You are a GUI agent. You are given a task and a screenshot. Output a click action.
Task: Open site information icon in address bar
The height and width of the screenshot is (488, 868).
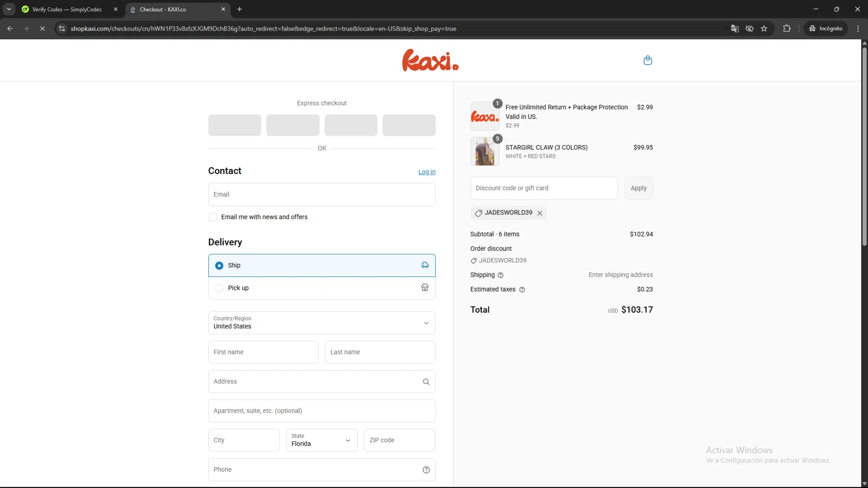62,28
